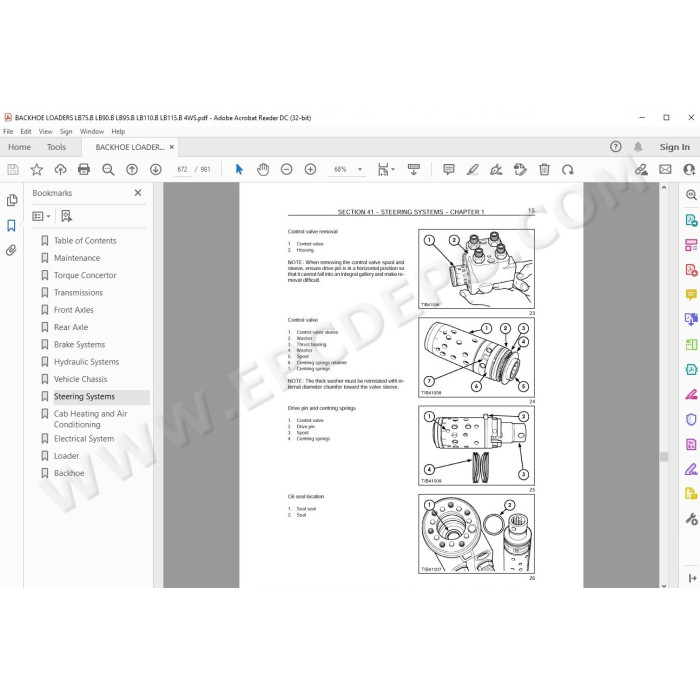Click the Save file icon

13,170
